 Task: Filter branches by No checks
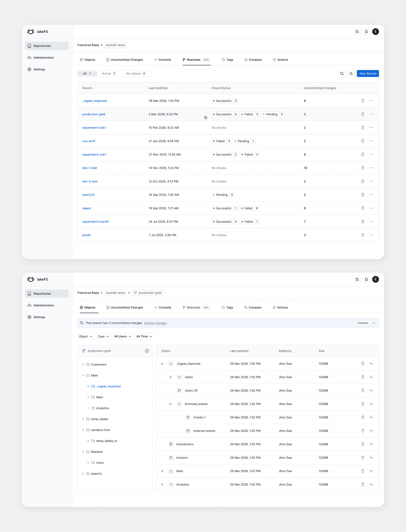click(136, 74)
